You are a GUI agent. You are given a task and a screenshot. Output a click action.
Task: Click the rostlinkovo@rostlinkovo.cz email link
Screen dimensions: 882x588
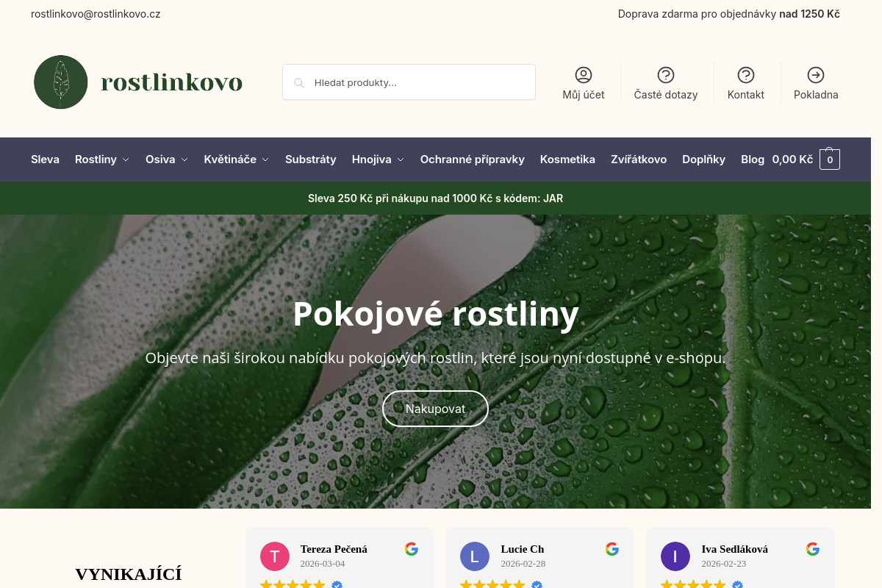tap(96, 14)
